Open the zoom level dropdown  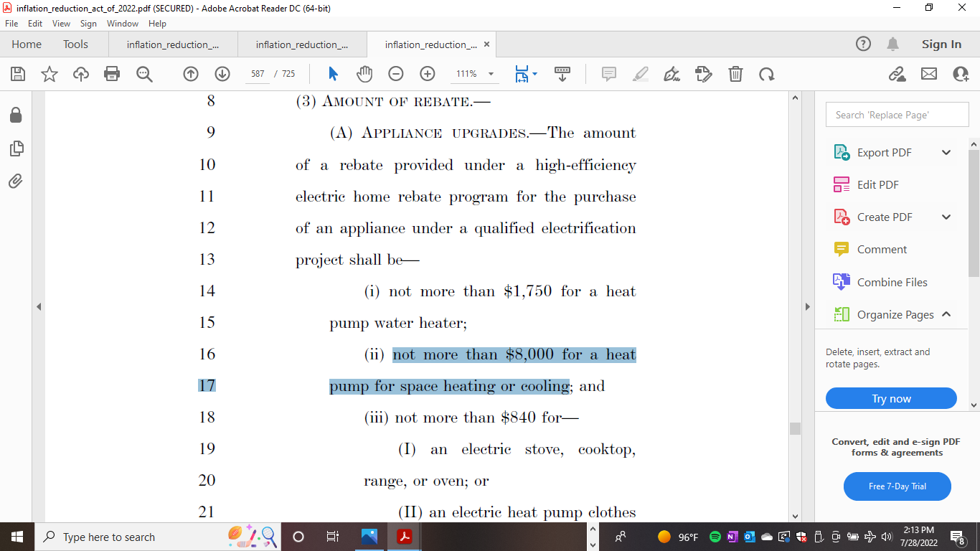[491, 74]
